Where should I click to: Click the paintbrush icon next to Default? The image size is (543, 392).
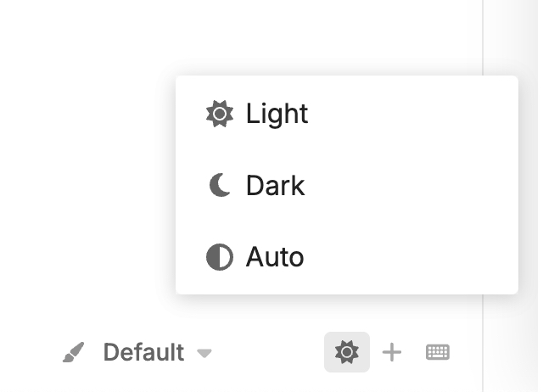point(75,352)
